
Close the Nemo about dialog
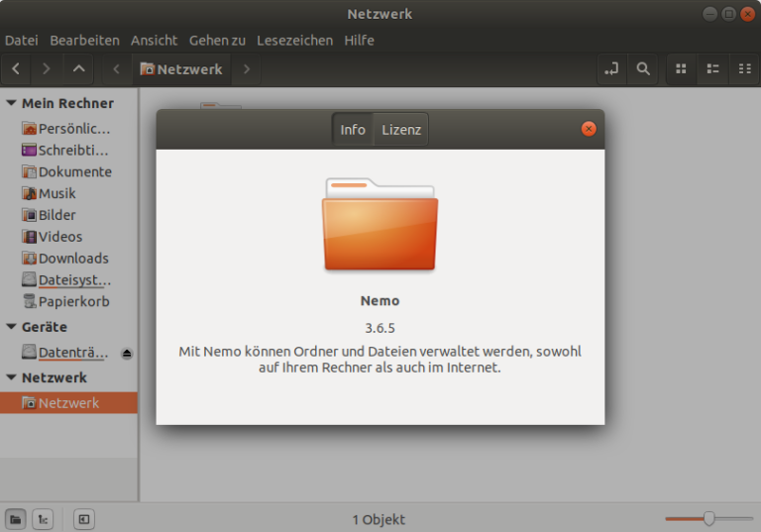tap(589, 129)
